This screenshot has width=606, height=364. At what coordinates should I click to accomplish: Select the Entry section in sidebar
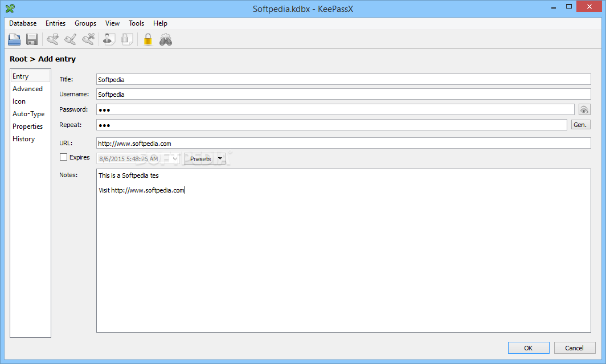pyautogui.click(x=30, y=76)
